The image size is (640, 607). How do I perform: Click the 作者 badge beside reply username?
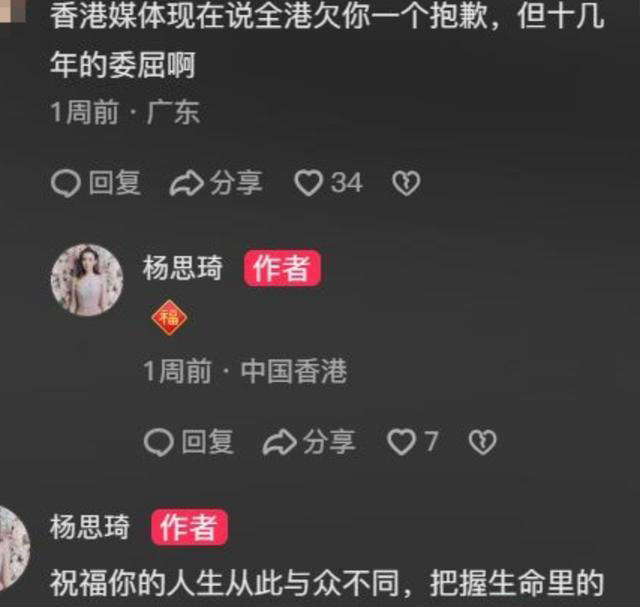(x=282, y=268)
